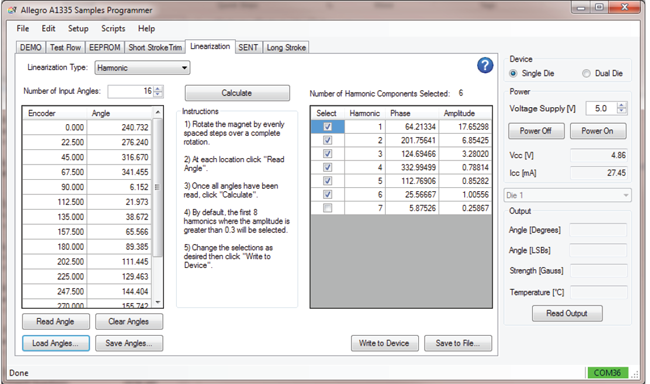
Task: Open the Scripts menu
Action: click(x=113, y=29)
